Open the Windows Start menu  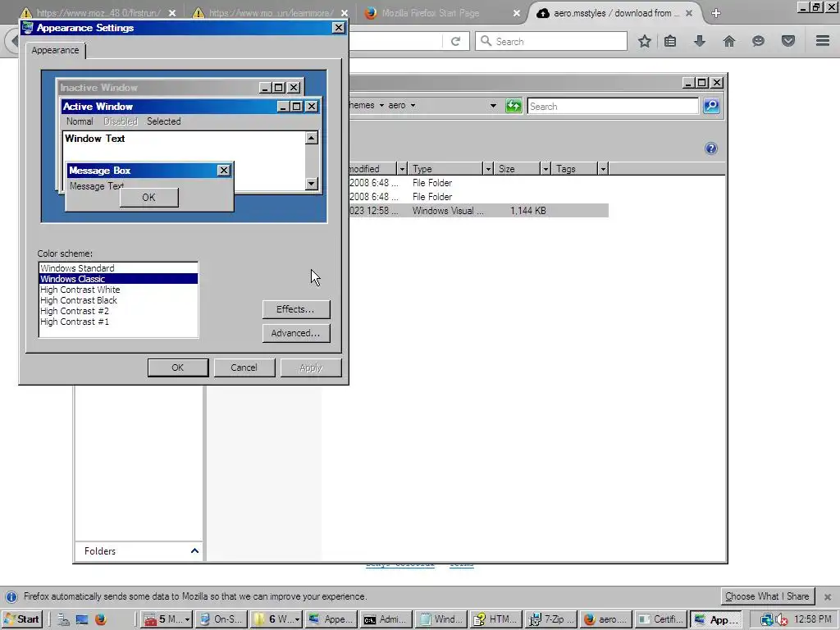(x=21, y=620)
